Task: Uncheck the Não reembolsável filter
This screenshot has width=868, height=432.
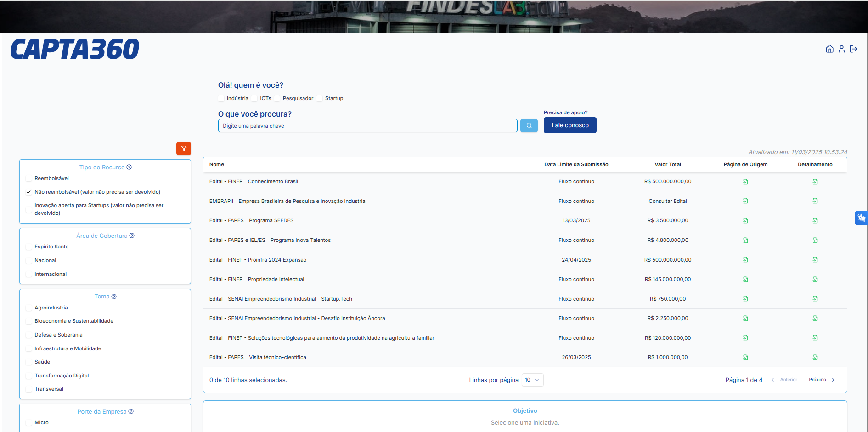Action: tap(29, 192)
